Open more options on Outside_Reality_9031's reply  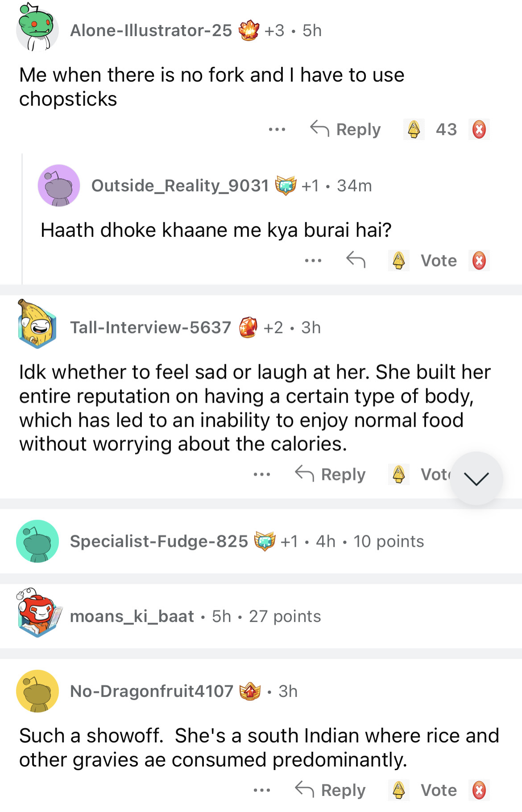click(x=313, y=260)
